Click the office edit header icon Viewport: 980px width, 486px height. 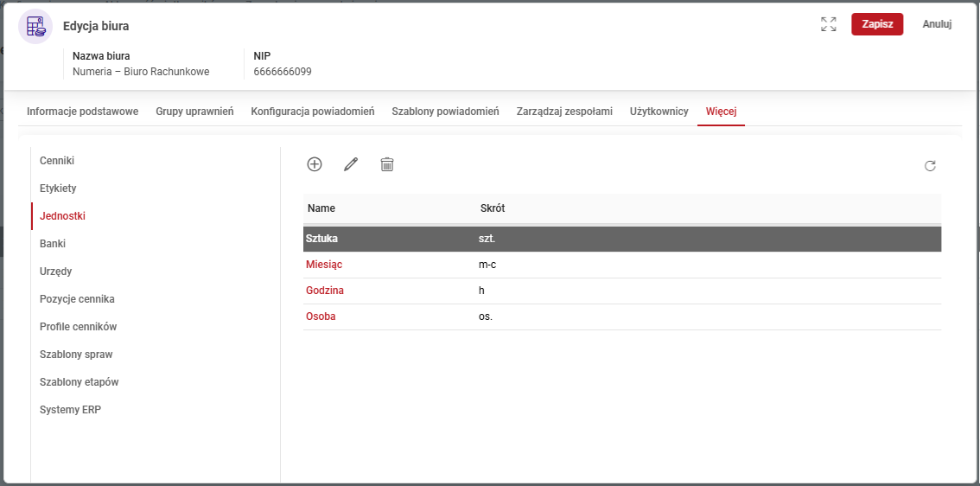(35, 26)
